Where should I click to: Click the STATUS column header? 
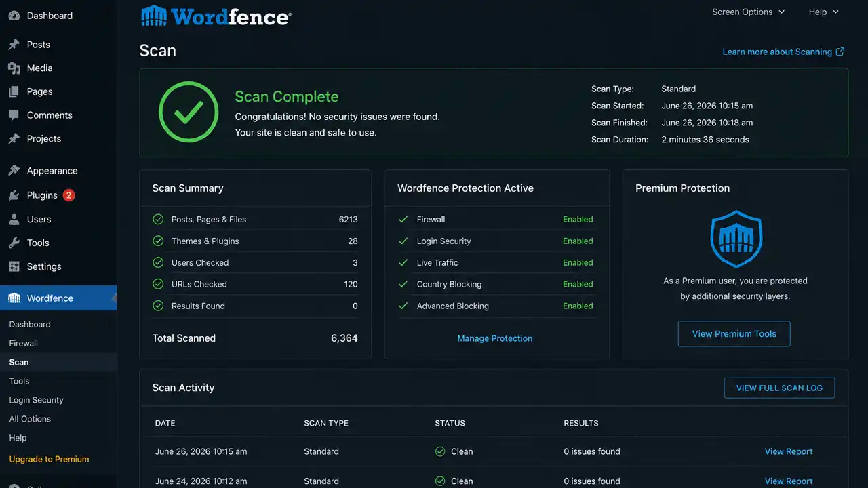[450, 423]
